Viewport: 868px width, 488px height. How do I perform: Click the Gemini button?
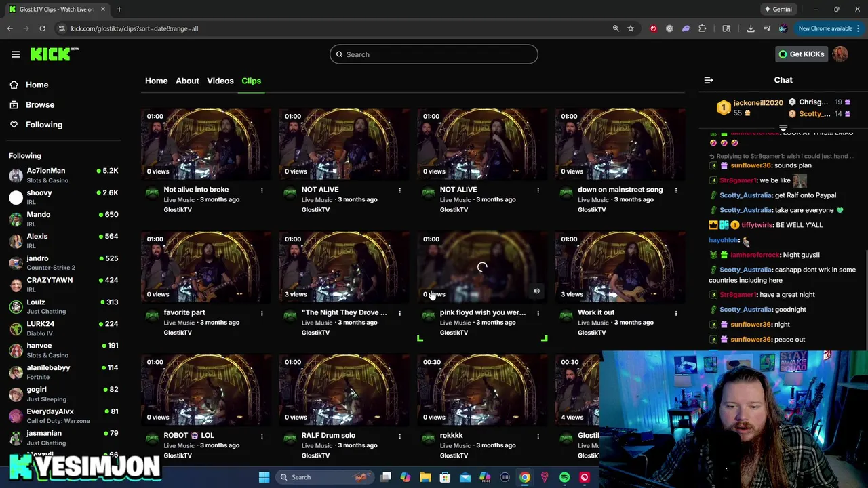[778, 9]
